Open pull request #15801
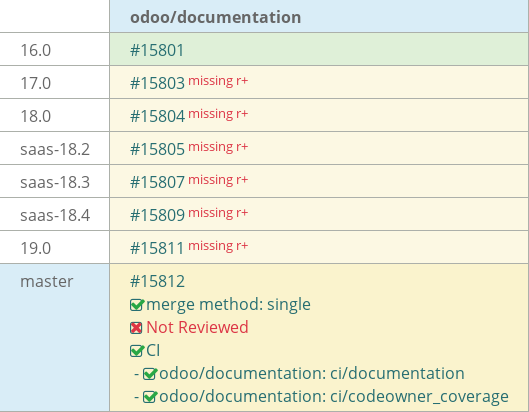Image resolution: width=529 pixels, height=412 pixels. tap(157, 50)
